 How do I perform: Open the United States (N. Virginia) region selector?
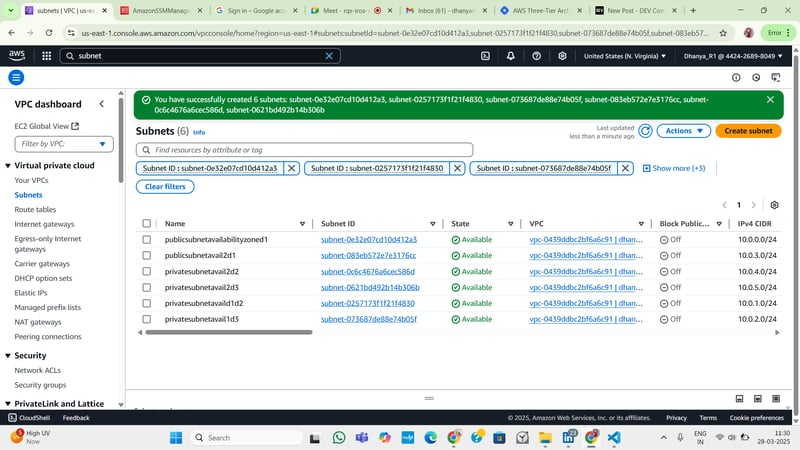pyautogui.click(x=624, y=56)
